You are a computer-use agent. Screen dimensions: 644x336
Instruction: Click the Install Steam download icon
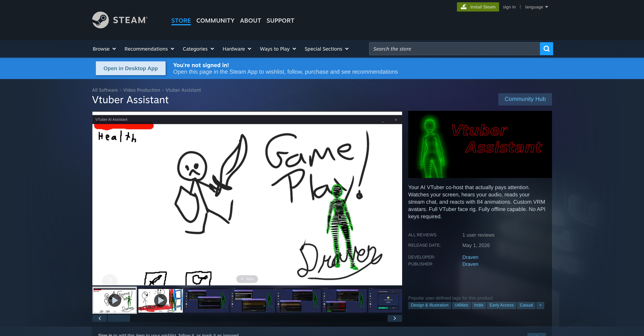[x=464, y=7]
